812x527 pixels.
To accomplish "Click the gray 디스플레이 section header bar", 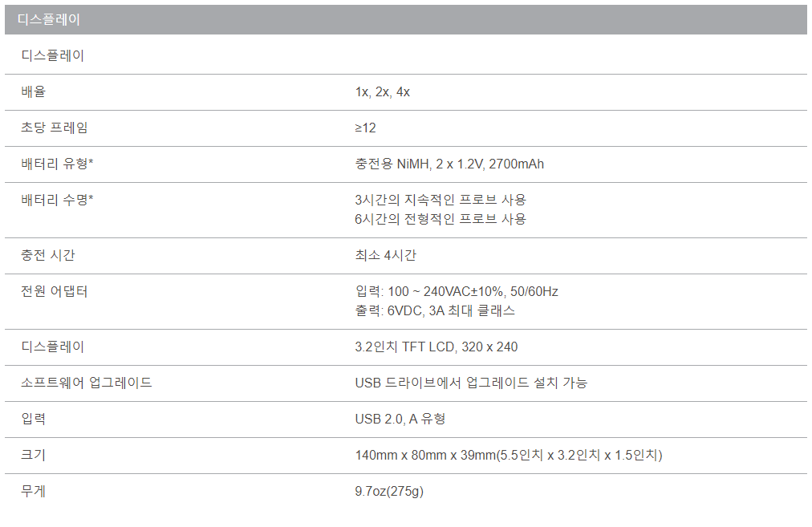I will pos(405,20).
